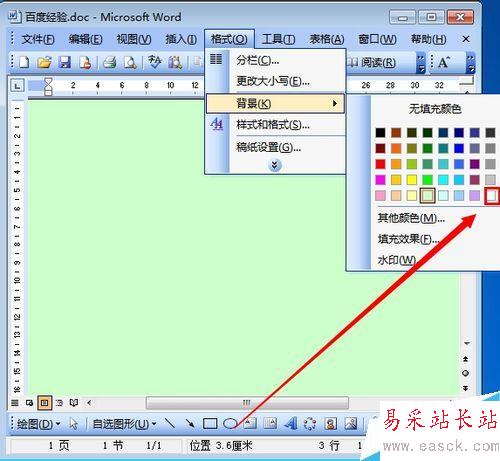Insert Diagram or Organization Chart icon
Screen dimensions: 500x461
310,423
